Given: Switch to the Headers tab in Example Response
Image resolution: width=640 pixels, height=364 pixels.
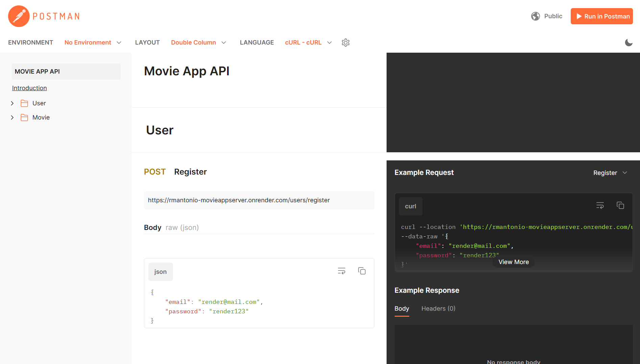Looking at the screenshot, I should pyautogui.click(x=438, y=308).
